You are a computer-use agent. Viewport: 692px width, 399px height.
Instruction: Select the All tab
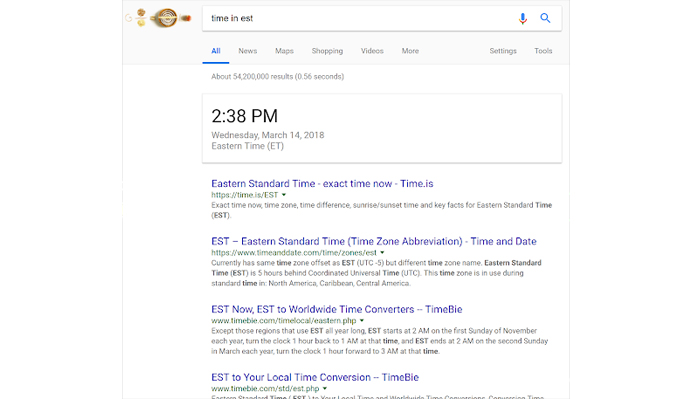[216, 51]
